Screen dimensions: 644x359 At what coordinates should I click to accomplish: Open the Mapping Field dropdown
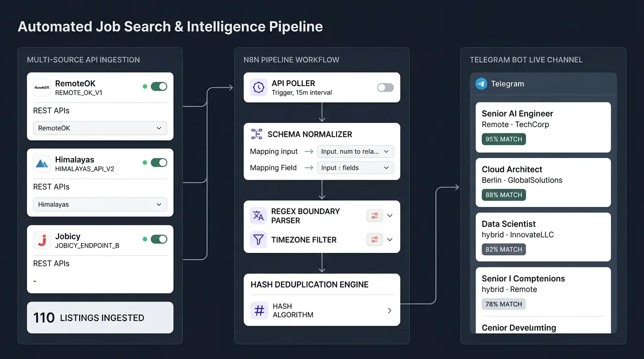[355, 168]
